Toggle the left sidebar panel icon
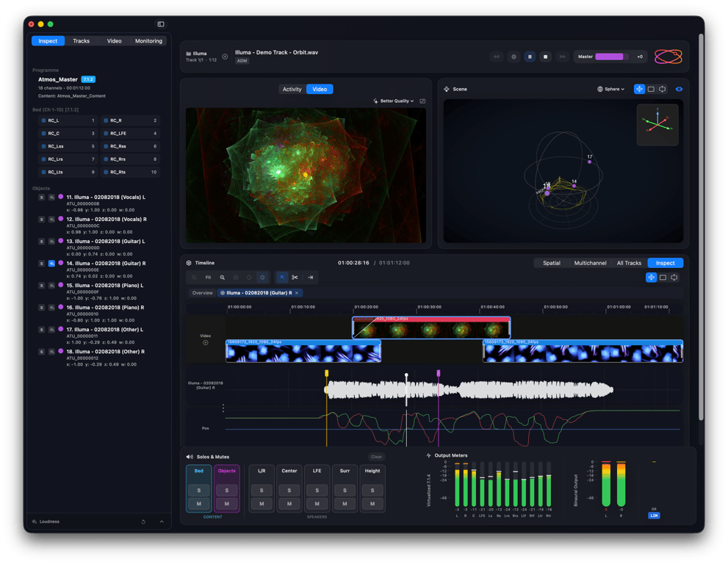This screenshot has height=564, width=728. [161, 24]
